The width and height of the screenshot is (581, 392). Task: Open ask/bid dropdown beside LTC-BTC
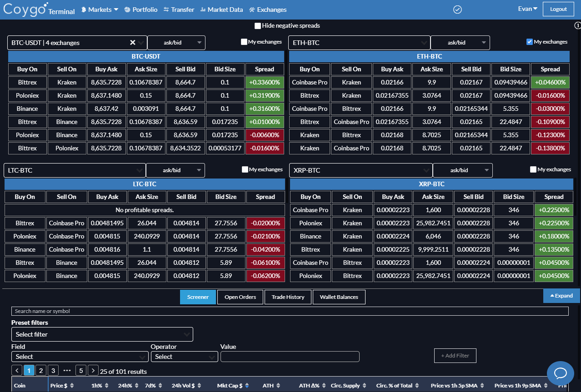[x=175, y=170]
